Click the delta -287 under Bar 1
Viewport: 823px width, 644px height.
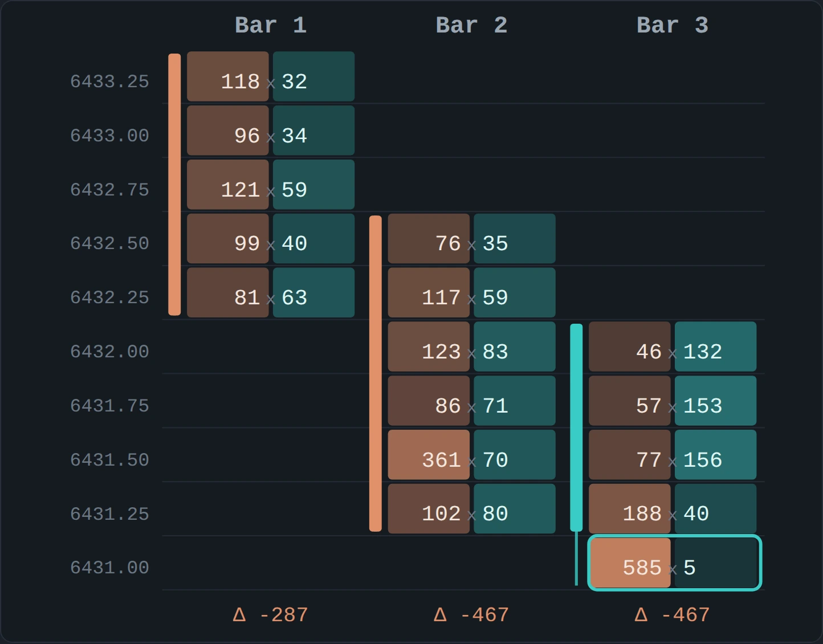pyautogui.click(x=271, y=615)
